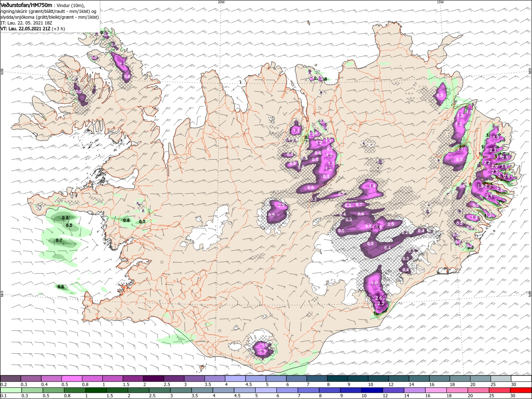Click the Veðurstofan/HM750m title text

click(27, 5)
